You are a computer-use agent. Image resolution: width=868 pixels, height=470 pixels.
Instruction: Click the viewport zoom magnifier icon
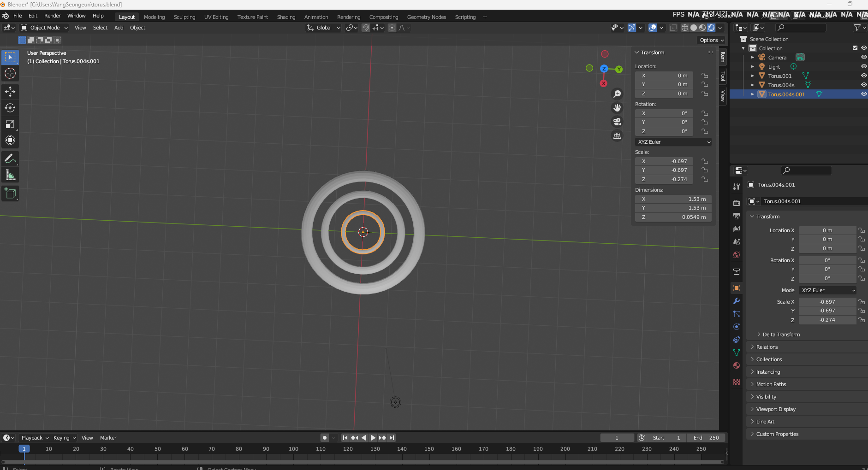[617, 94]
